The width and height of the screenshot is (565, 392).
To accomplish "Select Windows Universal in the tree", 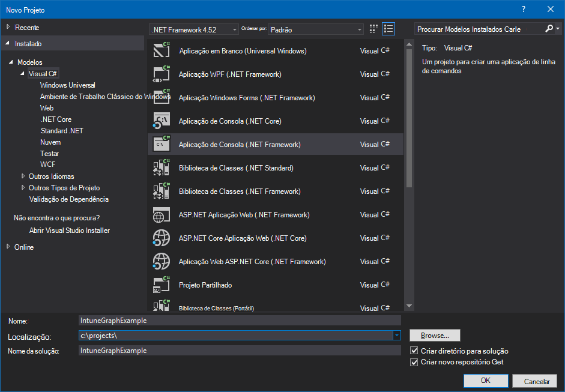I will click(67, 85).
